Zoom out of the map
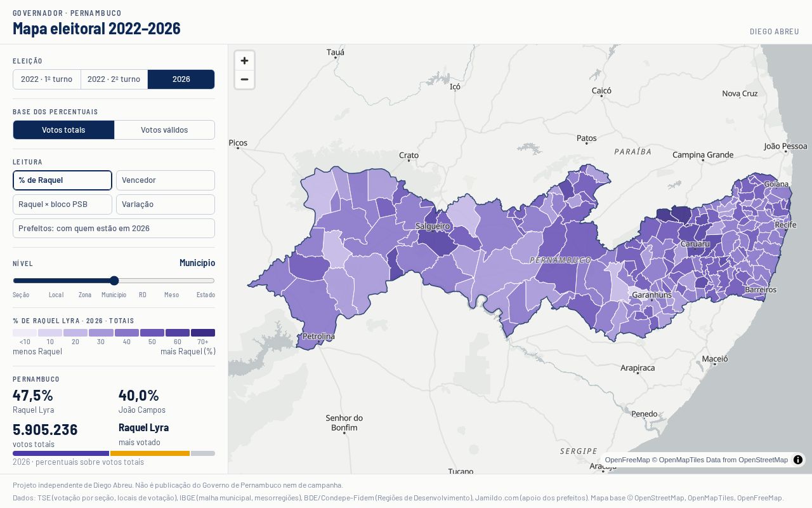The height and width of the screenshot is (508, 812). tap(244, 79)
